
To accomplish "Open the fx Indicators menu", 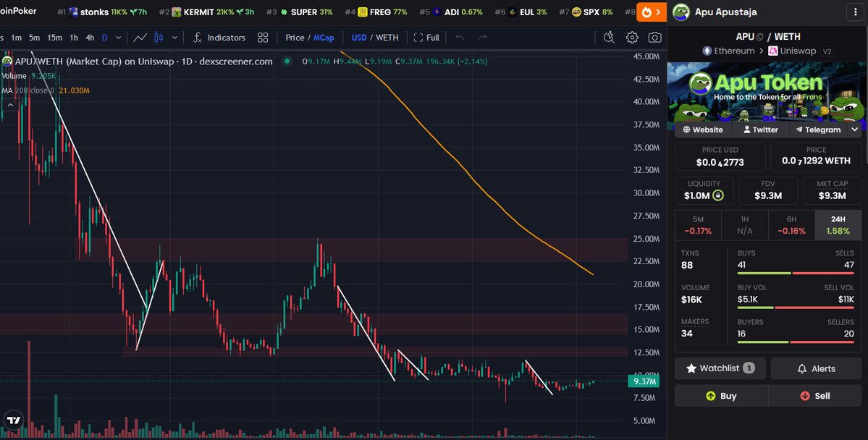I will (x=219, y=38).
